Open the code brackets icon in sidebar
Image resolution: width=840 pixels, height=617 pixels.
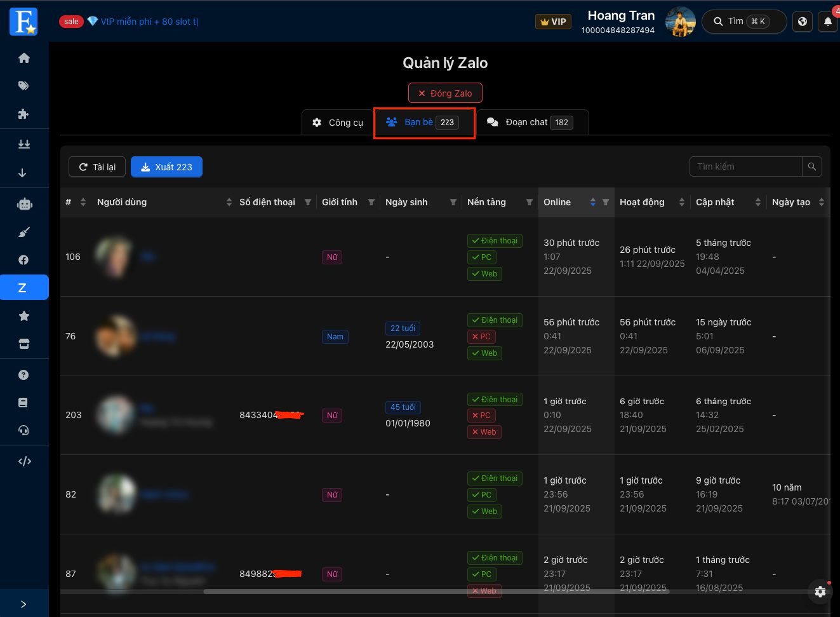(x=24, y=461)
